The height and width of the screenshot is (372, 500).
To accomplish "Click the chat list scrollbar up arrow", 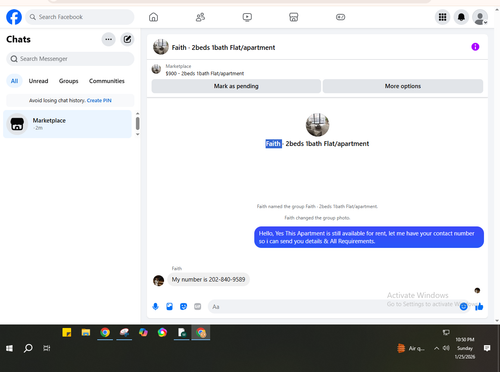I will 137,114.
